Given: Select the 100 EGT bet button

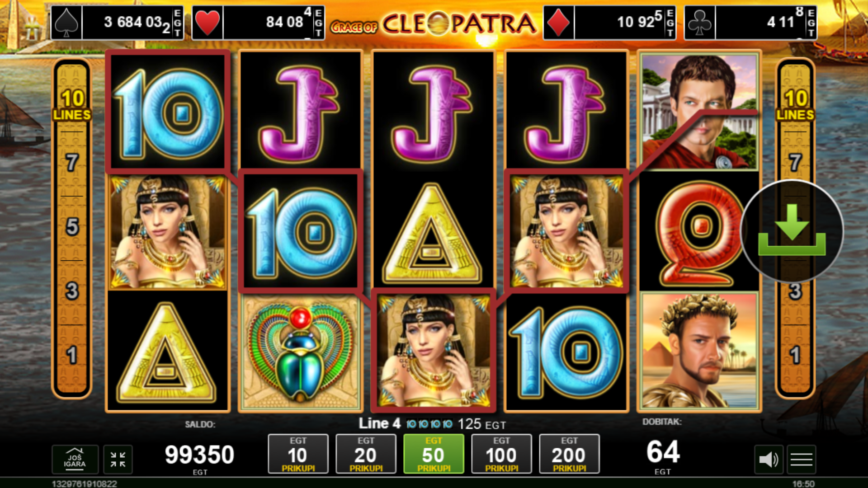Looking at the screenshot, I should tap(501, 454).
